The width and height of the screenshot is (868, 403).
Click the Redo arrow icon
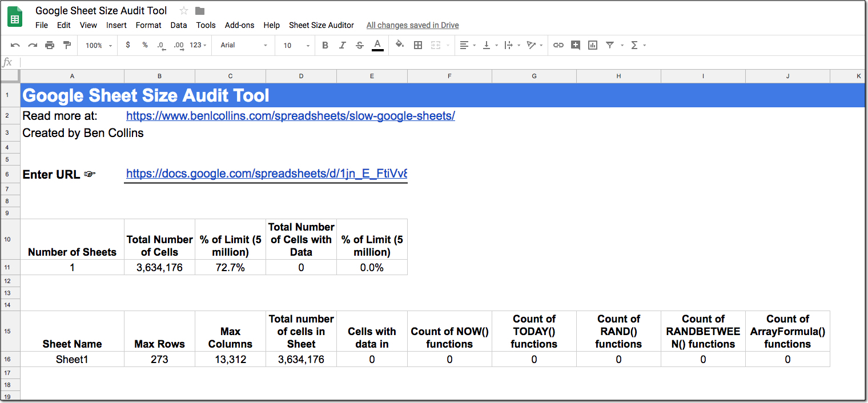coord(33,45)
